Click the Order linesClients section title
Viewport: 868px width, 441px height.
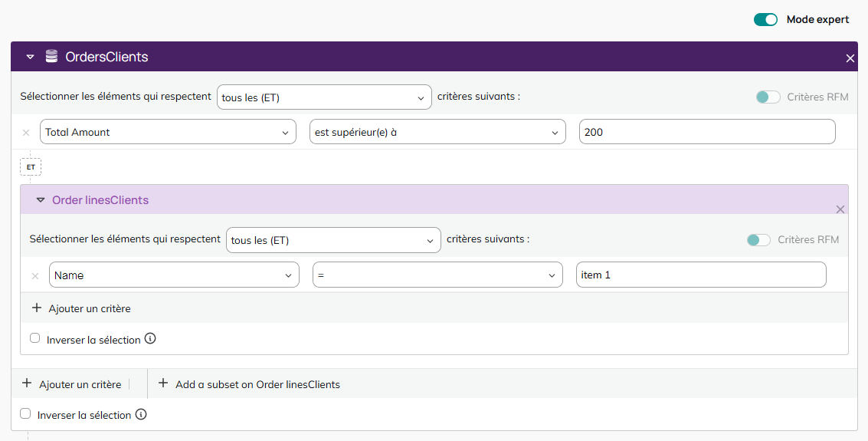[x=100, y=200]
